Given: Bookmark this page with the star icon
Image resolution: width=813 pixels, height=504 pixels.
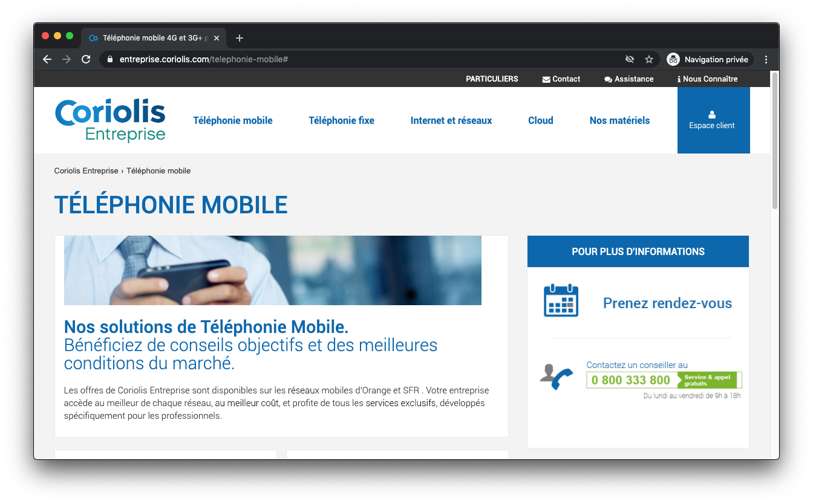Looking at the screenshot, I should 649,59.
